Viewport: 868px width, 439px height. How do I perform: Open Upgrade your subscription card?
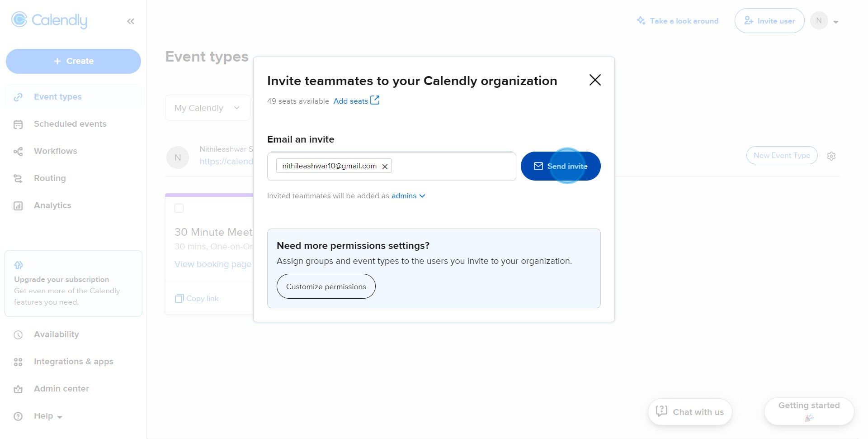click(x=73, y=283)
